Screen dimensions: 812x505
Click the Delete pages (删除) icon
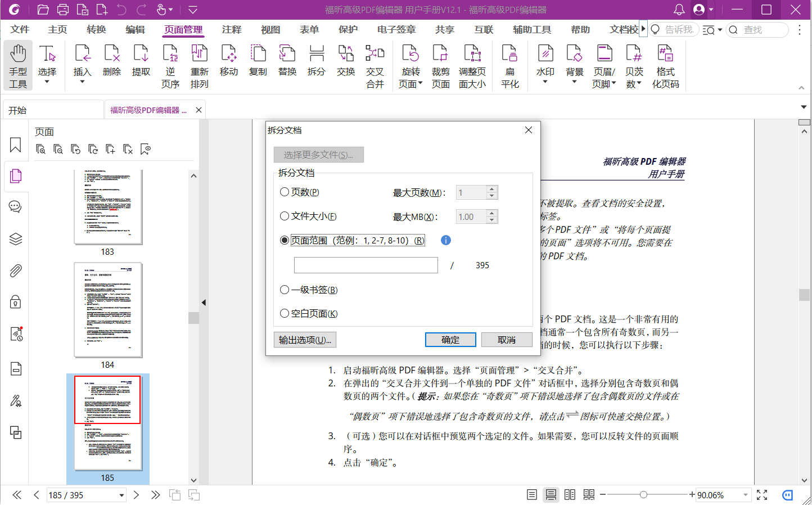[112, 60]
